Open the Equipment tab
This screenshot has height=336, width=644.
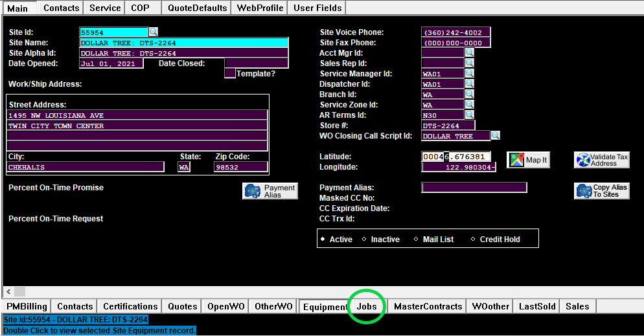click(x=325, y=307)
